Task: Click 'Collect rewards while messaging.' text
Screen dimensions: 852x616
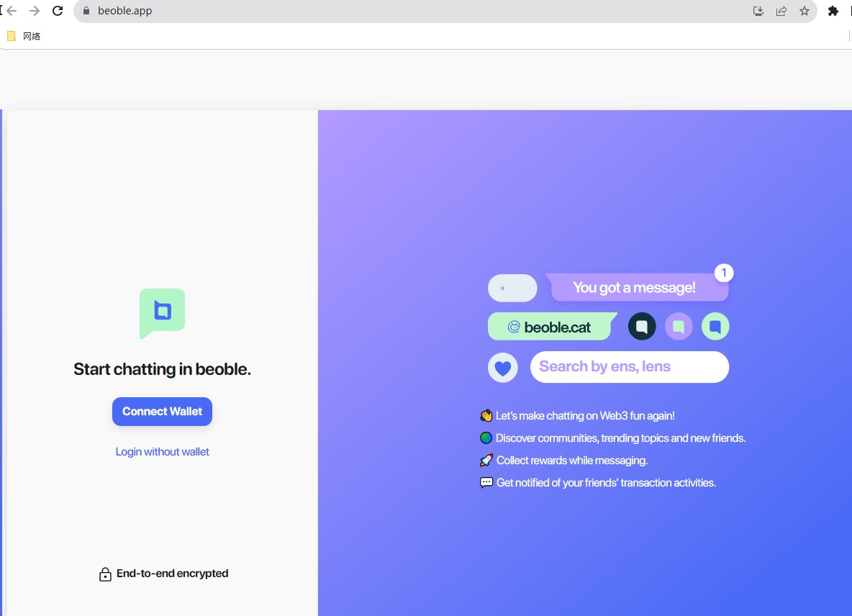Action: click(572, 460)
